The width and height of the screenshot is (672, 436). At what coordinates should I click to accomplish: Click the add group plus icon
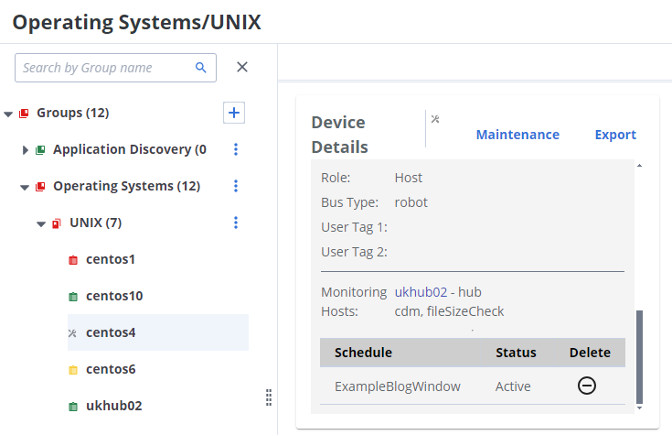tap(234, 113)
